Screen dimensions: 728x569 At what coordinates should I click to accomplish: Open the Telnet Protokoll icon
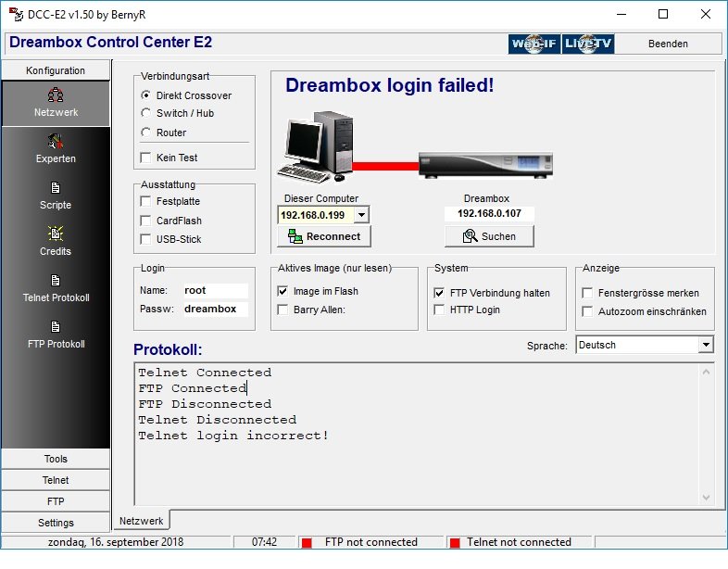(56, 281)
